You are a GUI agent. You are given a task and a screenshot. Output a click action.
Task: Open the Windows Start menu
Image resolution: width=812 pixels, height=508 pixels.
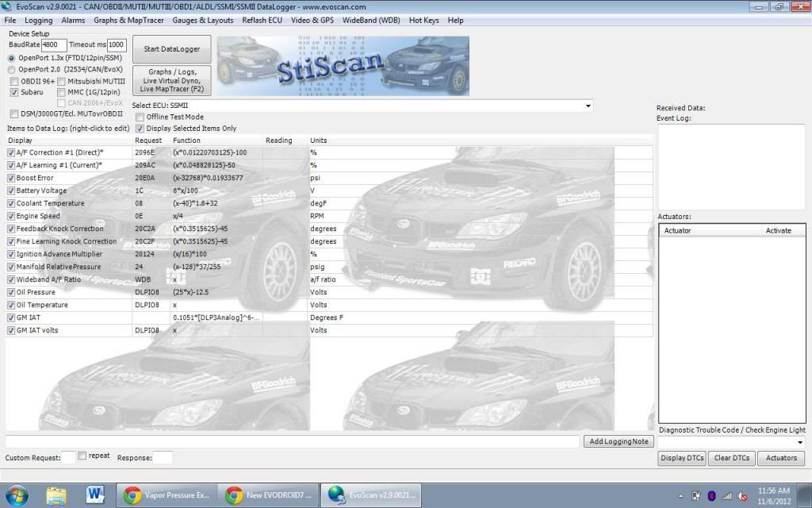pyautogui.click(x=17, y=495)
